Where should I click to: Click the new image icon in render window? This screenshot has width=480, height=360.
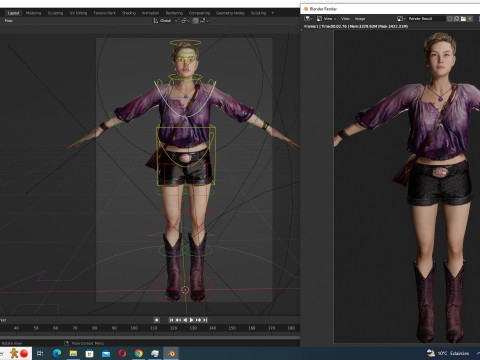[457, 19]
